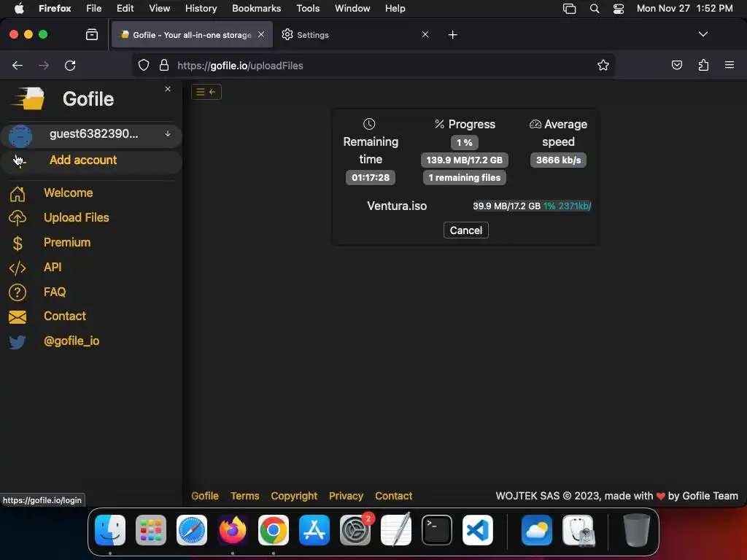The height and width of the screenshot is (560, 747).
Task: Open Terminal from the Dock
Action: tap(437, 530)
